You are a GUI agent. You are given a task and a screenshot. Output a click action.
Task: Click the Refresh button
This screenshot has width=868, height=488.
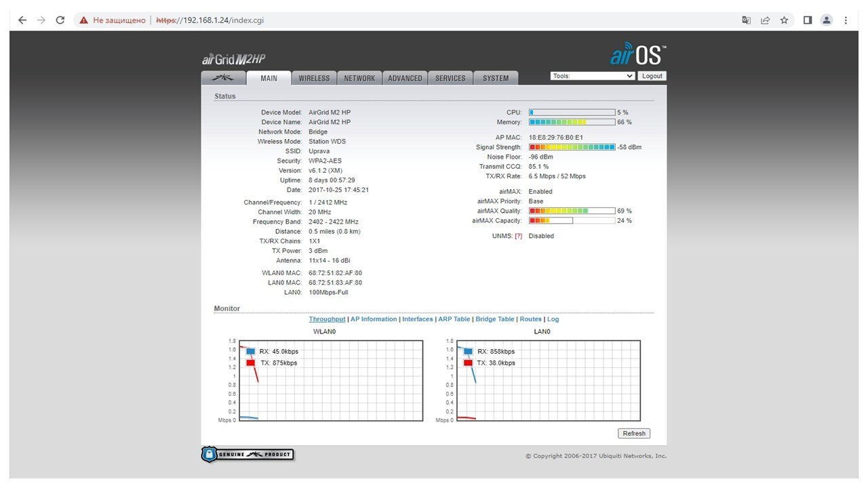click(634, 433)
